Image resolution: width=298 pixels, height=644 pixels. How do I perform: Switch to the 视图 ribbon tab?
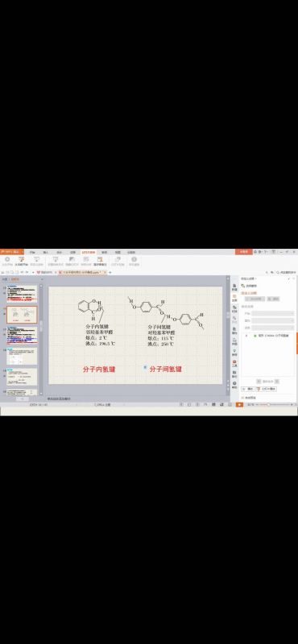click(x=118, y=252)
